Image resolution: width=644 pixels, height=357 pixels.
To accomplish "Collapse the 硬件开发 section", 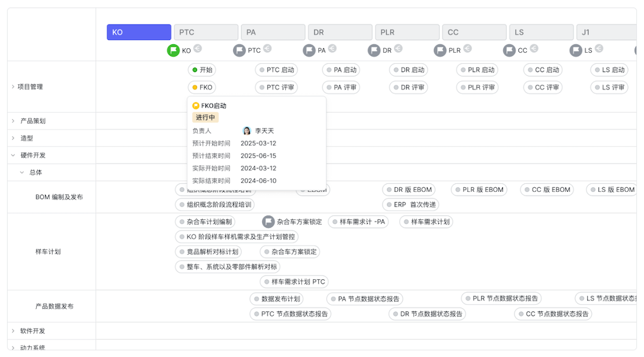I will click(12, 155).
